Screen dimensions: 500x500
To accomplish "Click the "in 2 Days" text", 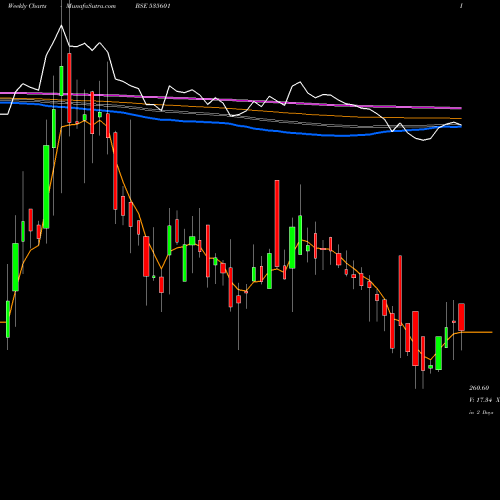I will point(481,412).
